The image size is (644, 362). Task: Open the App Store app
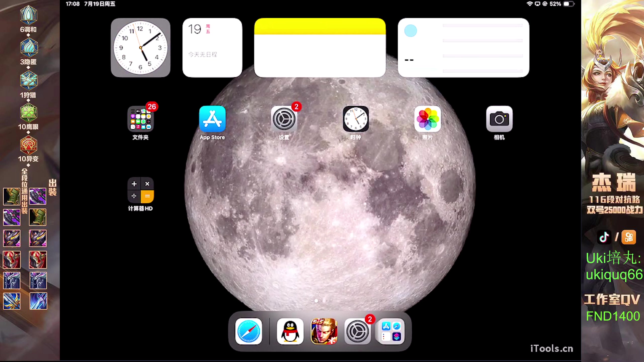212,119
